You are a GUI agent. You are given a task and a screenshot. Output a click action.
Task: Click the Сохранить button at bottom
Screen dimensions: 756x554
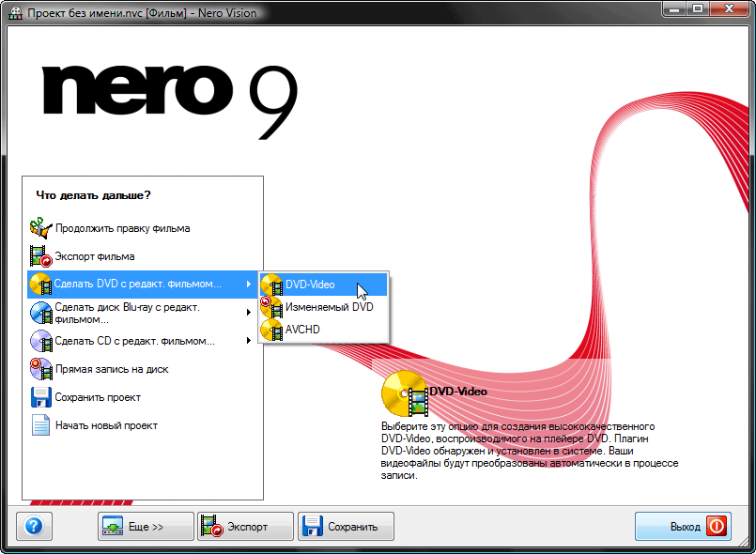click(346, 526)
